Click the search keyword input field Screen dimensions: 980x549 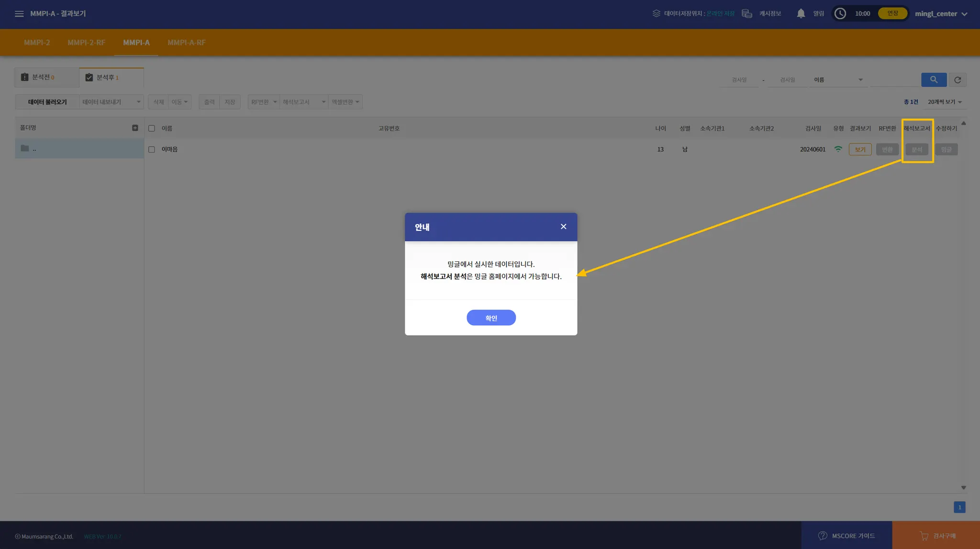click(x=893, y=80)
